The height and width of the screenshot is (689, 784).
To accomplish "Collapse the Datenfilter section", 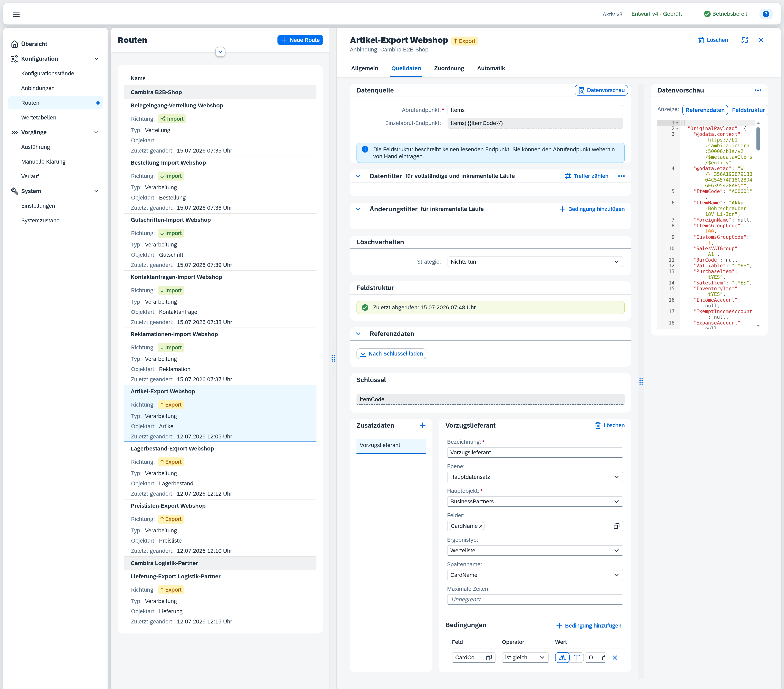I will pos(358,176).
